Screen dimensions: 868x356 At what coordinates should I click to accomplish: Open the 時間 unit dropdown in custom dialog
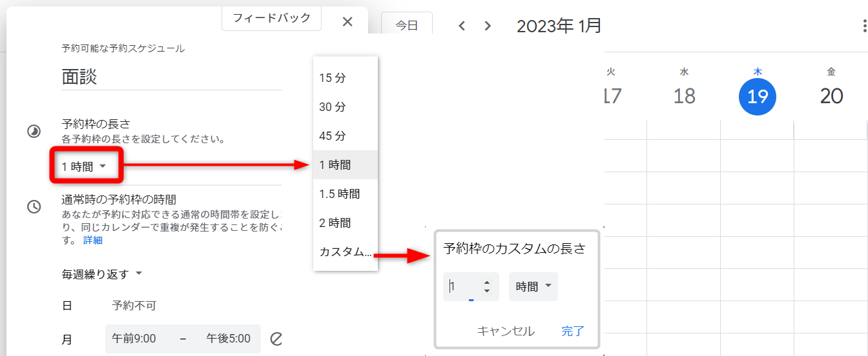[x=533, y=287]
